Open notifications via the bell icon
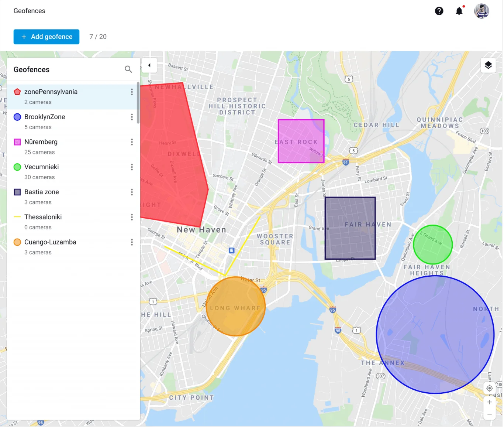 (459, 11)
